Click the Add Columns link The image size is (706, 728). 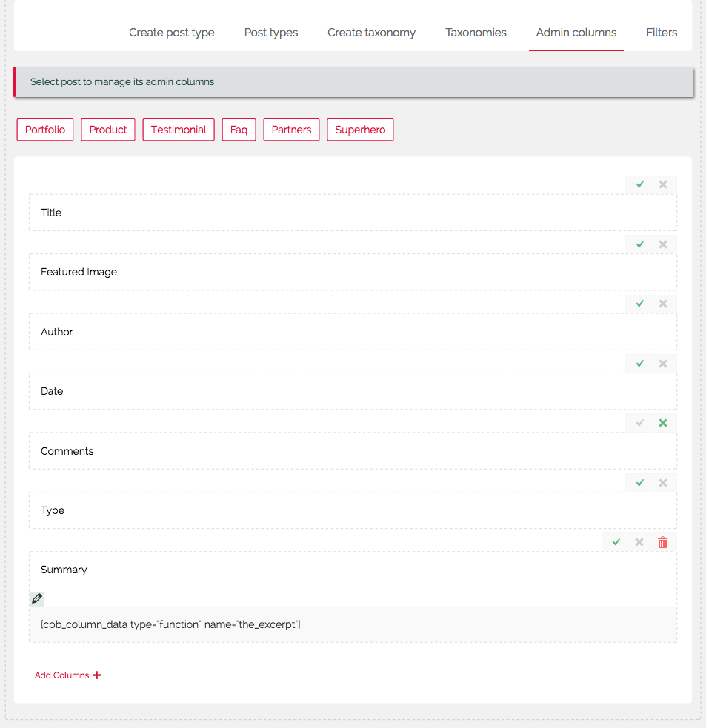point(61,675)
